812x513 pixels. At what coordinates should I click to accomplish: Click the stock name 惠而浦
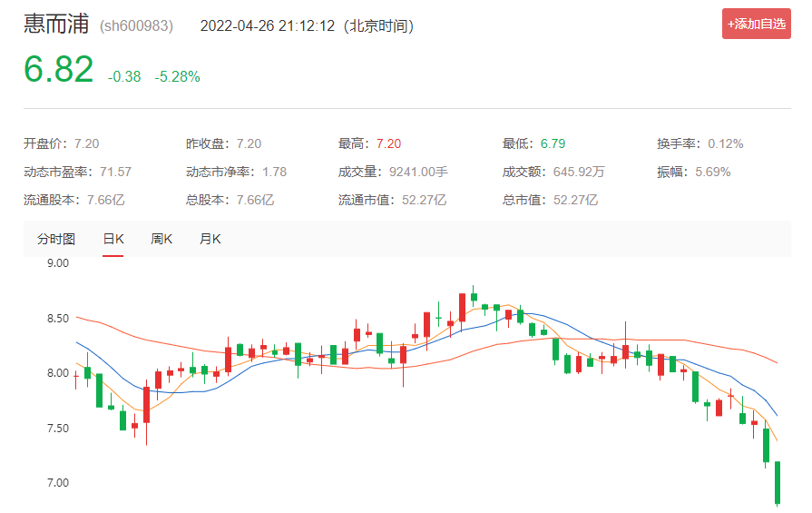point(56,25)
